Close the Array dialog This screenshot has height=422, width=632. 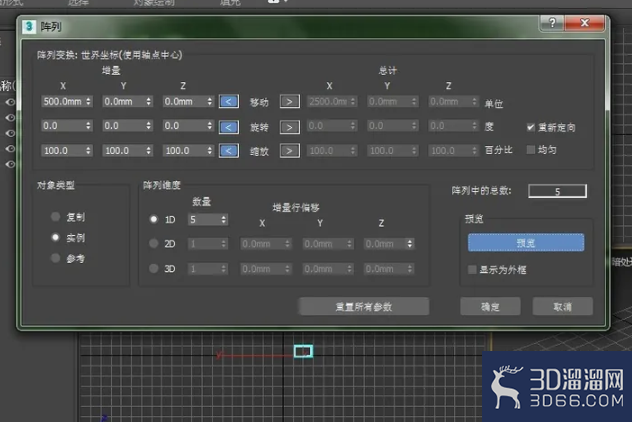point(584,23)
